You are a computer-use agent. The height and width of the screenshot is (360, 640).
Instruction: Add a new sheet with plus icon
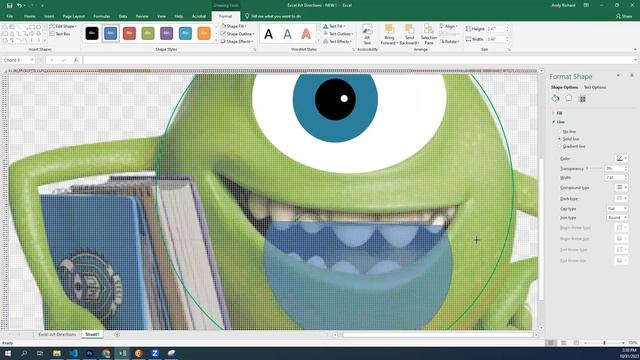[117, 334]
